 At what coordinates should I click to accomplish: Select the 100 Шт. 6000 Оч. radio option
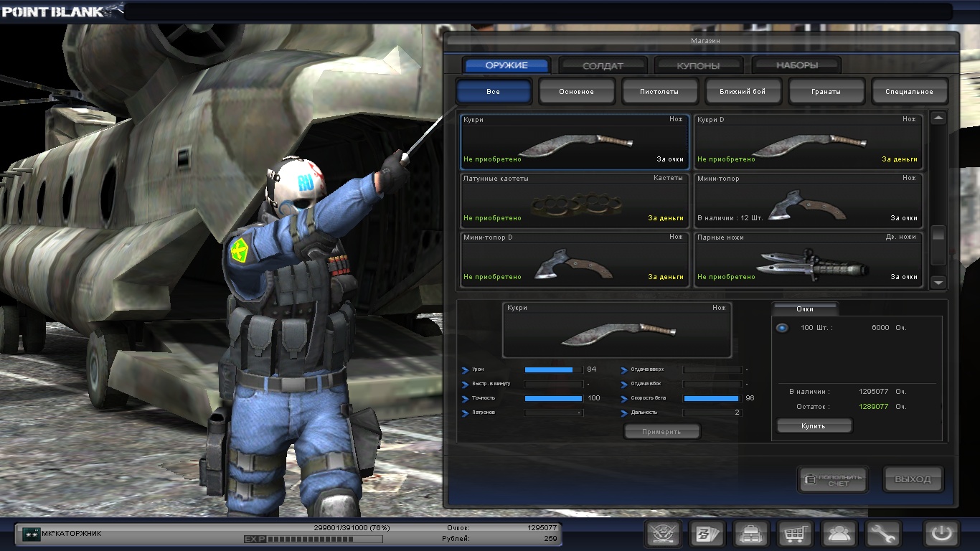click(782, 328)
